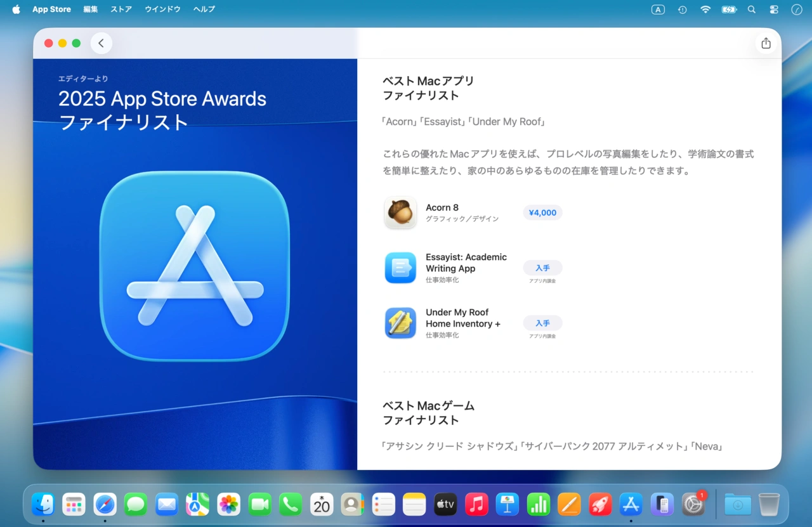Check the battery status icon
Screen dimensions: 812x527
click(x=728, y=9)
